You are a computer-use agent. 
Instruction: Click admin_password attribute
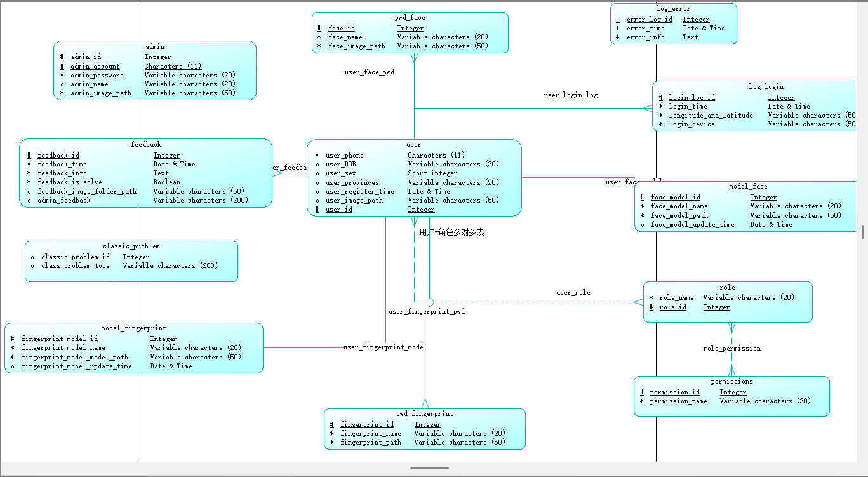pyautogui.click(x=97, y=75)
